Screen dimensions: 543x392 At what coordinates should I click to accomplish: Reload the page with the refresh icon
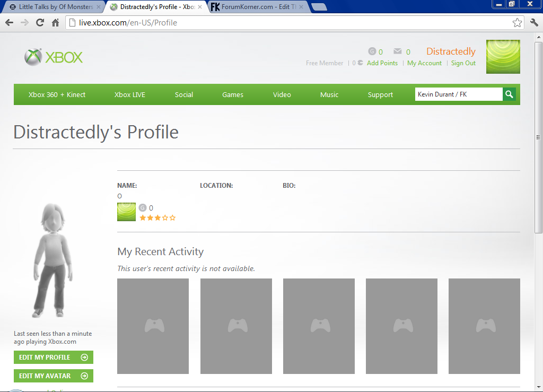click(40, 22)
